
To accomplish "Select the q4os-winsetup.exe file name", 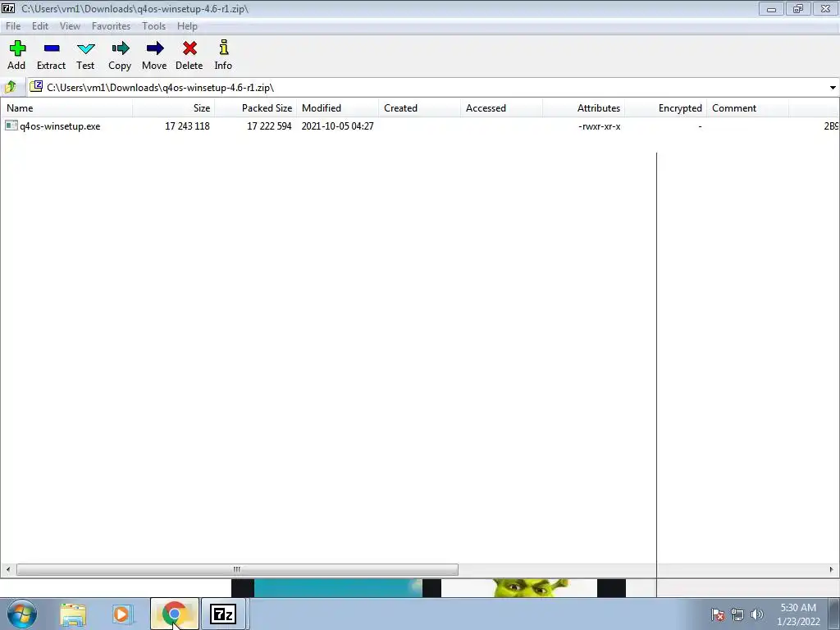I will (60, 126).
